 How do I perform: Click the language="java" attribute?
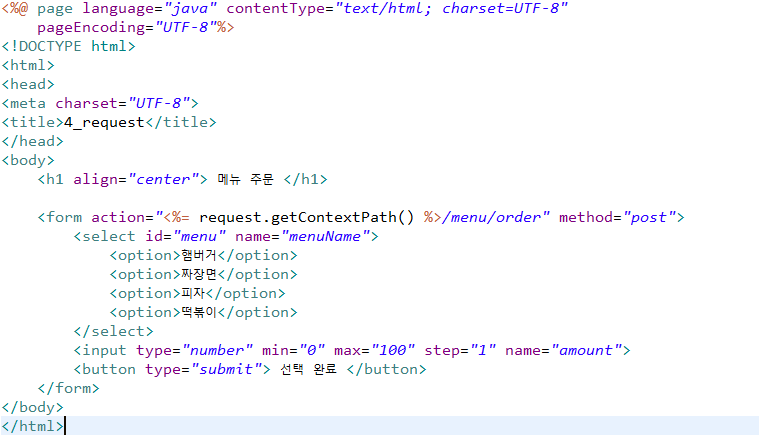149,9
